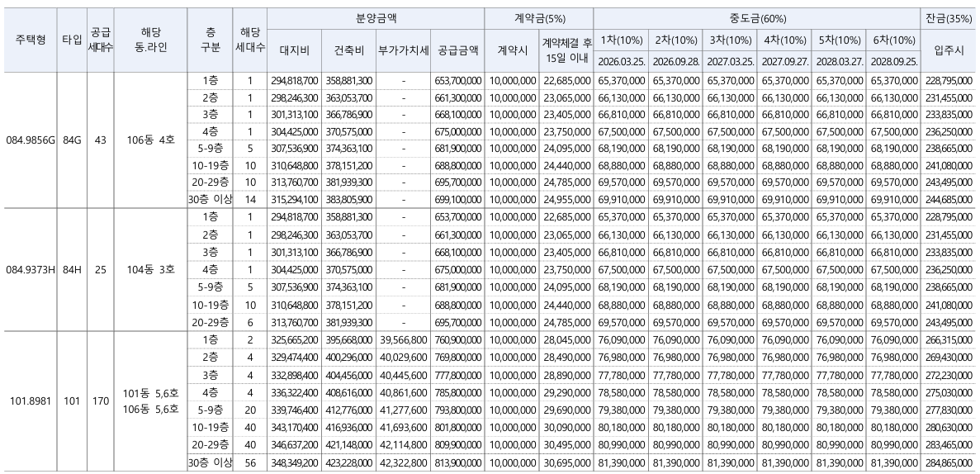
Task: Click supply count 25
Action: pyautogui.click(x=100, y=269)
